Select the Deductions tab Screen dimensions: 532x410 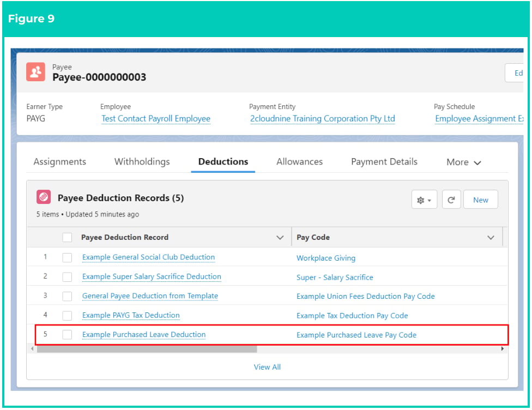pyautogui.click(x=223, y=162)
